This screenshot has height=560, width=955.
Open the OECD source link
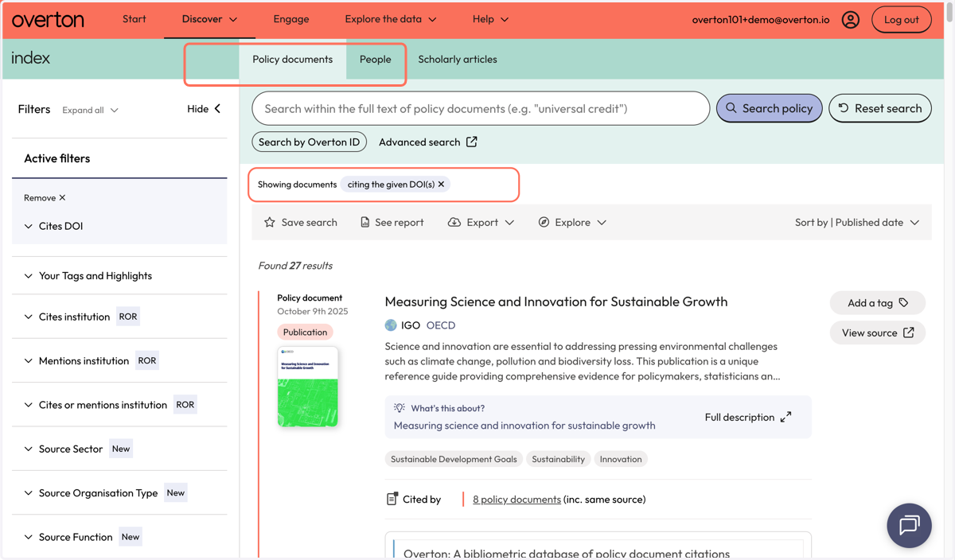tap(441, 325)
